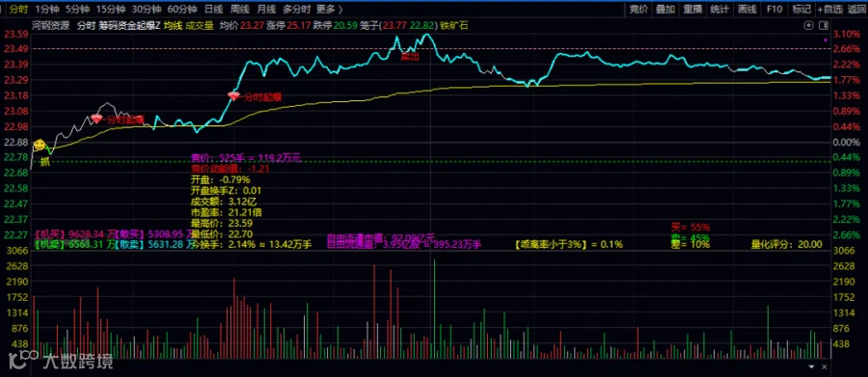Click the 3.10% axis label on right
The image size is (868, 377).
coord(846,34)
